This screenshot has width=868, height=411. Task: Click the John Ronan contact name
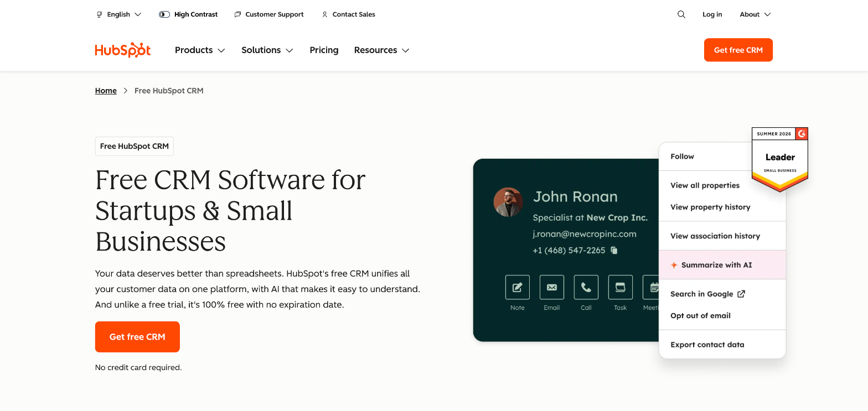(x=575, y=197)
